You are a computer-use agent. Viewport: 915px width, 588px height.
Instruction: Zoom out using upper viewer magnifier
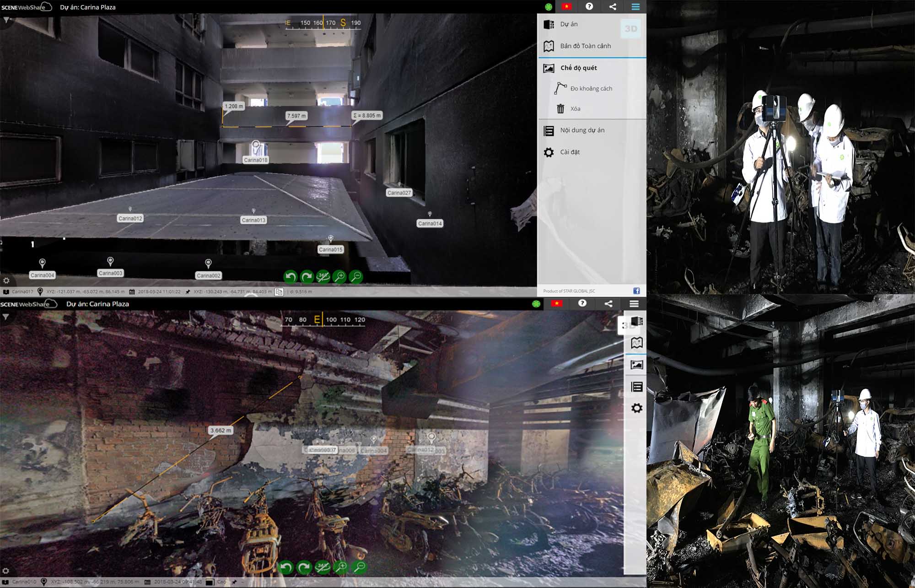[x=356, y=276]
